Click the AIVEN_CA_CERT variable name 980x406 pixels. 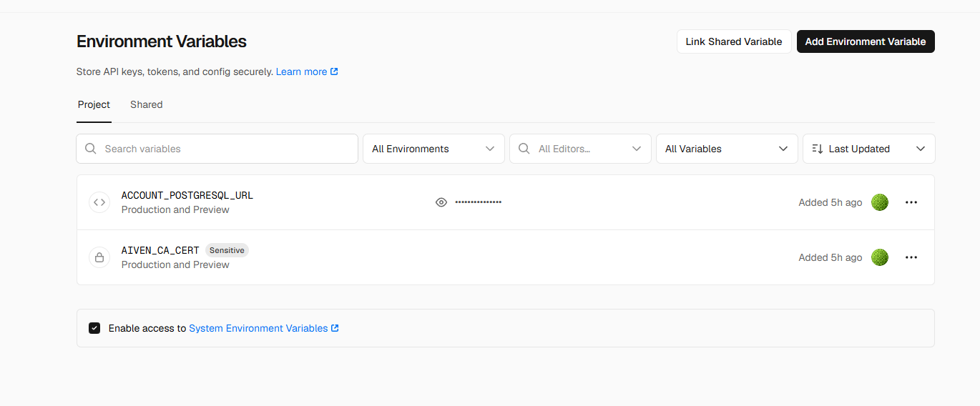(x=160, y=250)
